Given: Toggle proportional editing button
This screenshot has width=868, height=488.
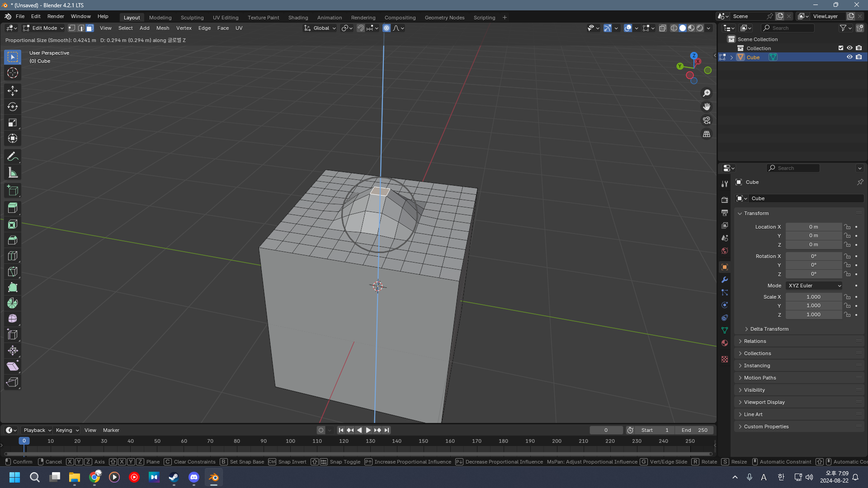Looking at the screenshot, I should [387, 28].
